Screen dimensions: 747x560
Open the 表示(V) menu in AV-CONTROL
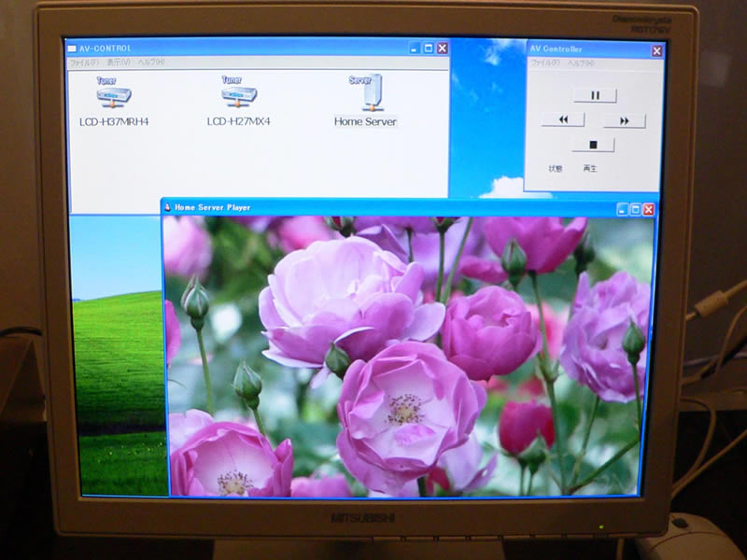click(118, 63)
